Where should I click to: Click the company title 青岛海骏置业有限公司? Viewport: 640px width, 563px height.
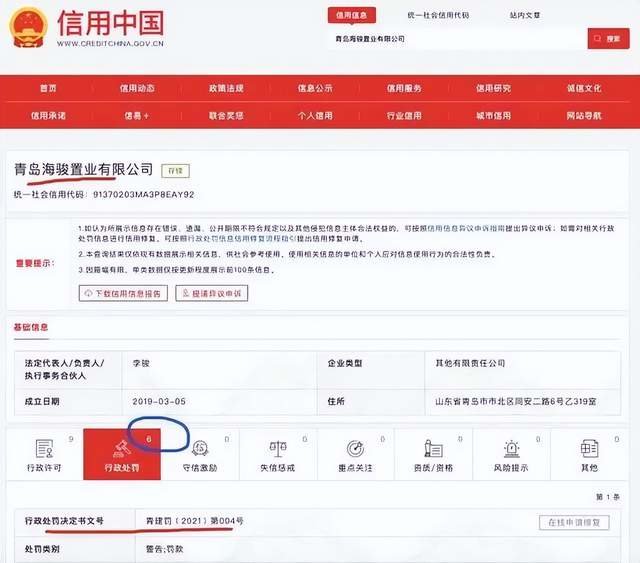(84, 169)
